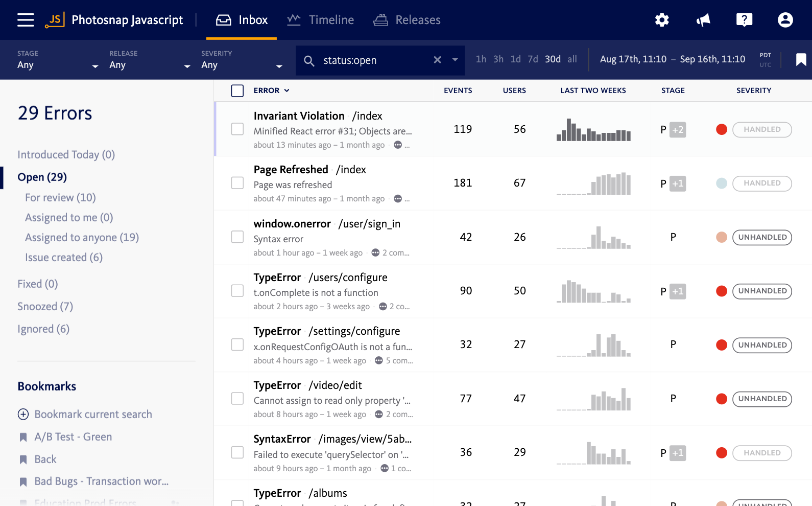
Task: Click the search magnifier icon
Action: click(309, 61)
